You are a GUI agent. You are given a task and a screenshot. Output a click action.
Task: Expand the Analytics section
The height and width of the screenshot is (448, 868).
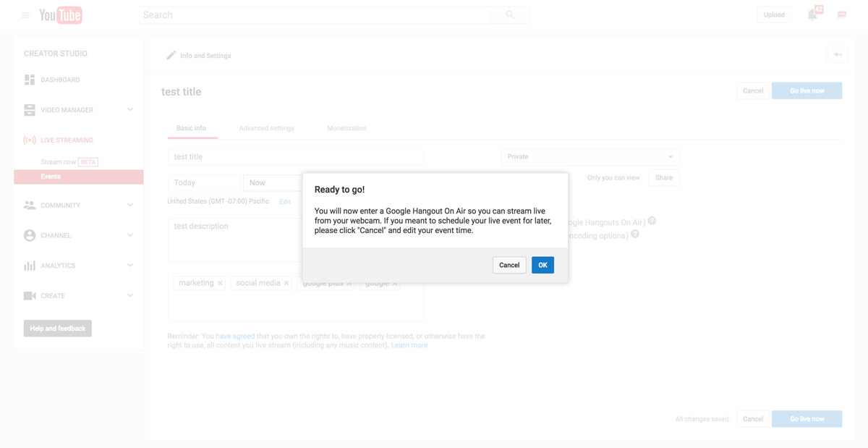(x=130, y=266)
